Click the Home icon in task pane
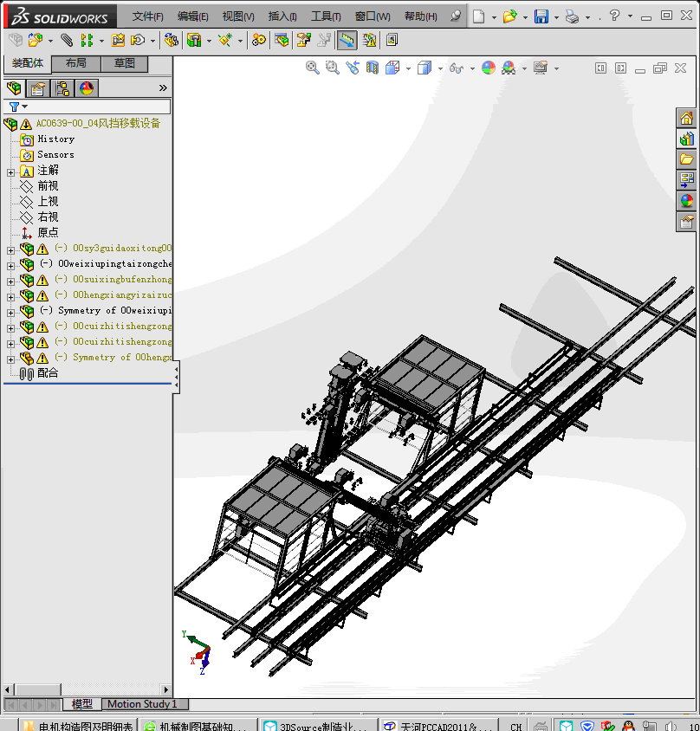The height and width of the screenshot is (731, 700). click(686, 119)
